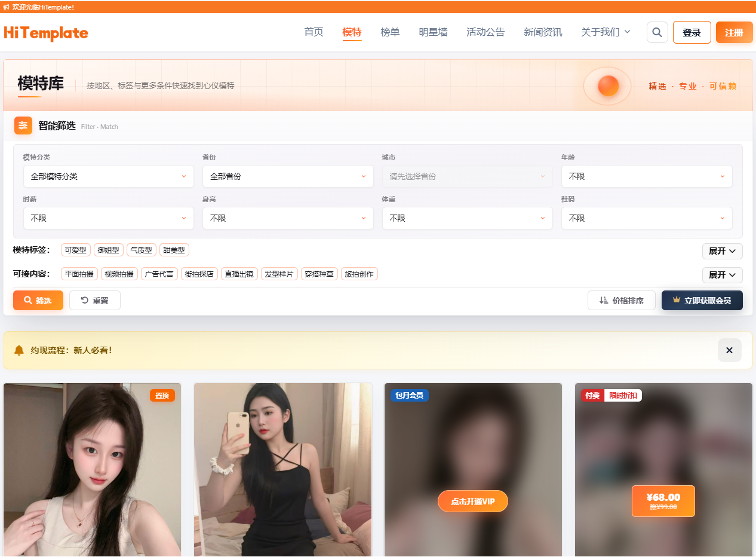The height and width of the screenshot is (557, 756).
Task: Open the 全部模特分类 dropdown
Action: tap(108, 176)
